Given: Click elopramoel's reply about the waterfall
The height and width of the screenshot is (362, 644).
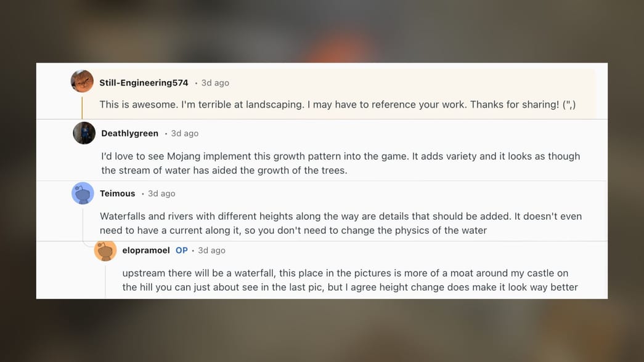Looking at the screenshot, I should coord(350,280).
